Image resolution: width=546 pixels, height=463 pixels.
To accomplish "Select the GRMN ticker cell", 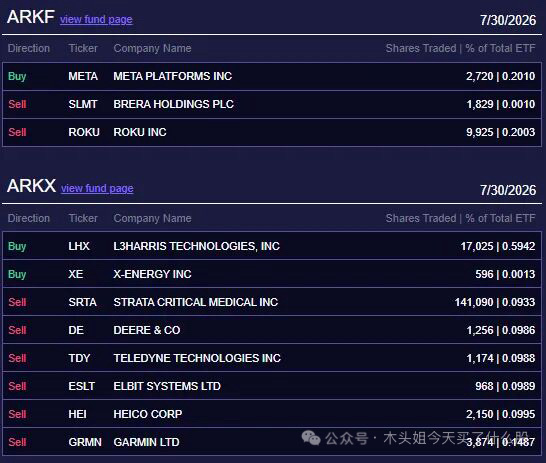I will coord(85,442).
